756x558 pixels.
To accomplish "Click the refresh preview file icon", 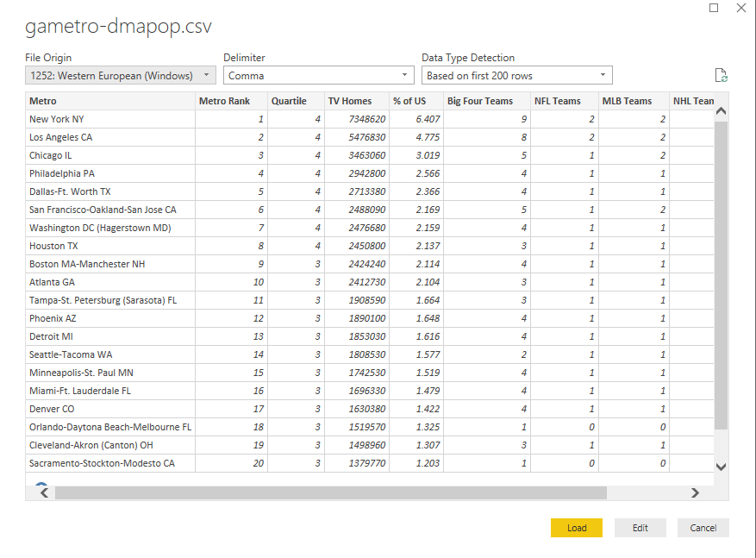I will pos(722,76).
